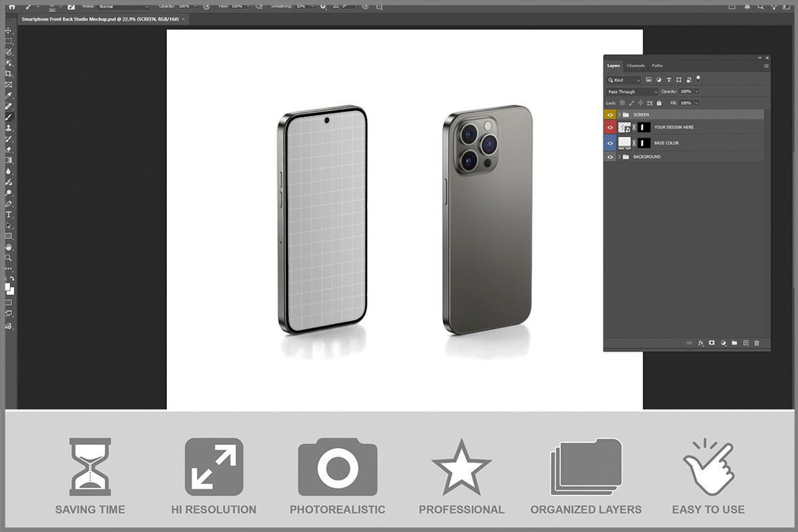Viewport: 798px width, 532px height.
Task: Click the BASE COLOR layer mask thumbnail
Action: coord(644,143)
